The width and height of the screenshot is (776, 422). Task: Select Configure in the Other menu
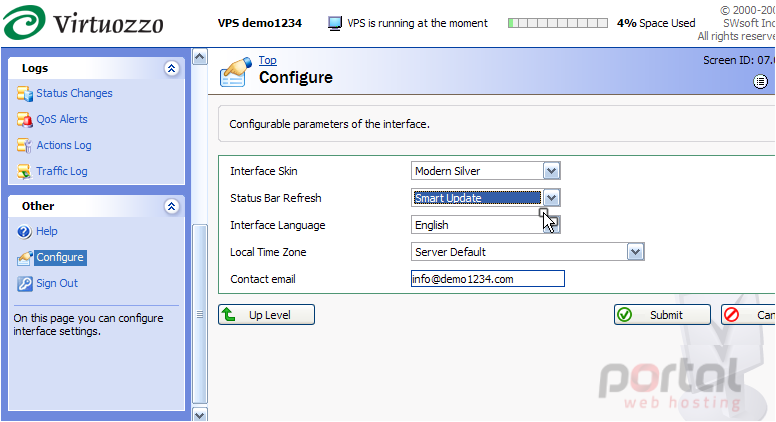(x=60, y=257)
